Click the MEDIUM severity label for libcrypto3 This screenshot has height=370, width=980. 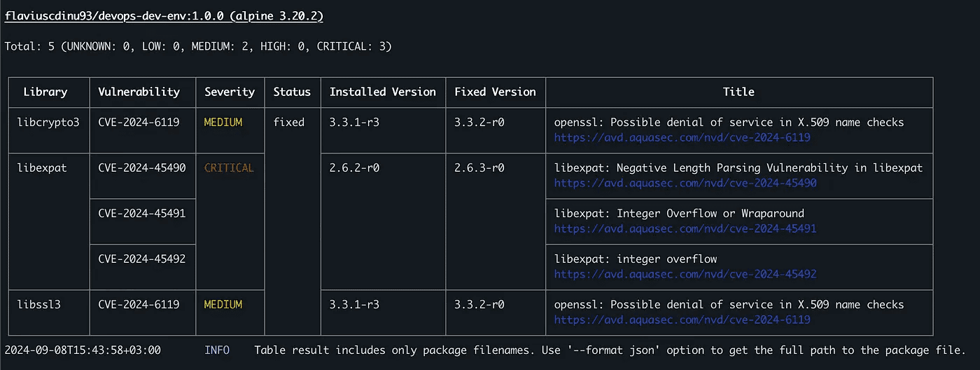click(x=223, y=122)
